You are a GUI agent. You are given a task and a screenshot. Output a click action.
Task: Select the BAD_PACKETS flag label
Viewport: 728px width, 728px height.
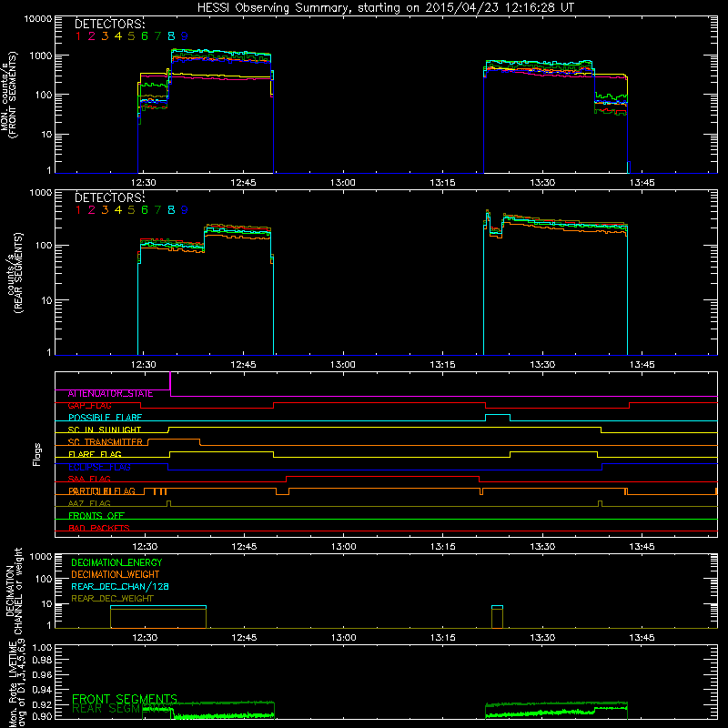click(x=99, y=529)
